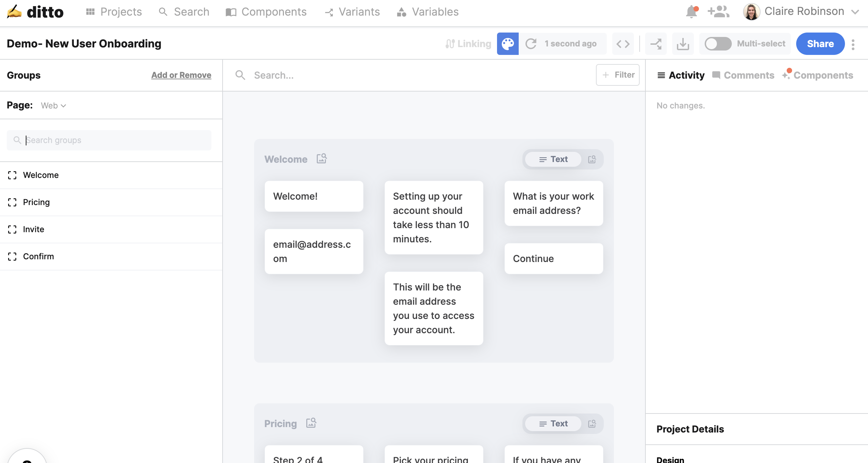Click the palette design view icon
Screen dimensions: 868x463
pos(508,44)
